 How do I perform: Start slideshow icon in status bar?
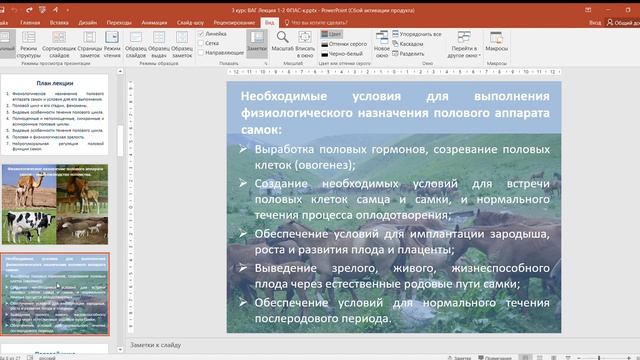pyautogui.click(x=568, y=358)
